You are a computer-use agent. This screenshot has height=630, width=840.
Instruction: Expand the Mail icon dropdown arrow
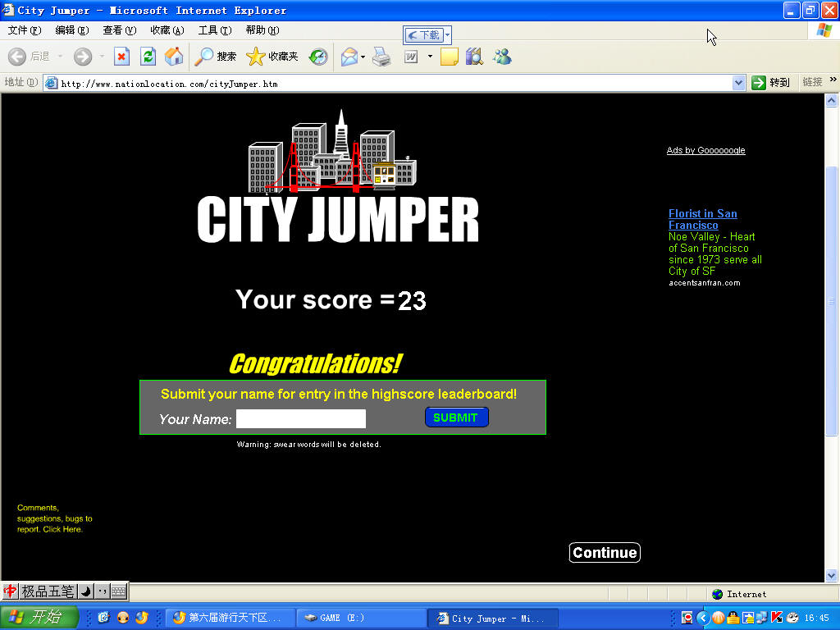[x=363, y=57]
